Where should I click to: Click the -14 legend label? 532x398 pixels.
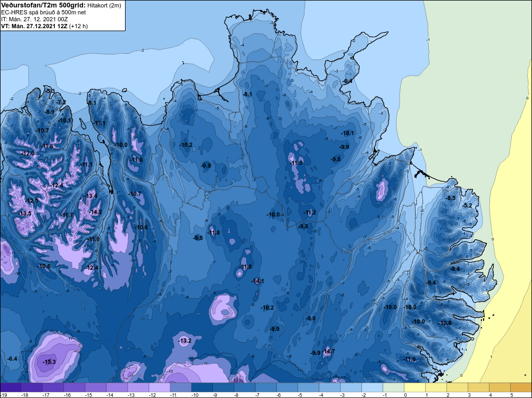pos(110,395)
